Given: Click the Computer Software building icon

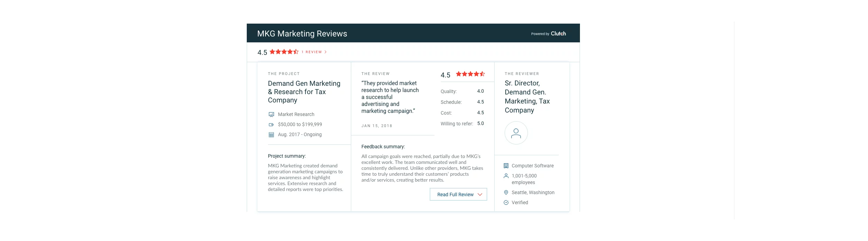Looking at the screenshot, I should pos(506,166).
